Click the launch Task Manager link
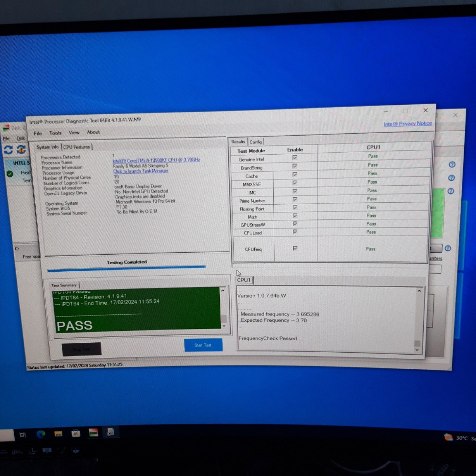Viewport: 476px width, 476px height. (x=140, y=171)
